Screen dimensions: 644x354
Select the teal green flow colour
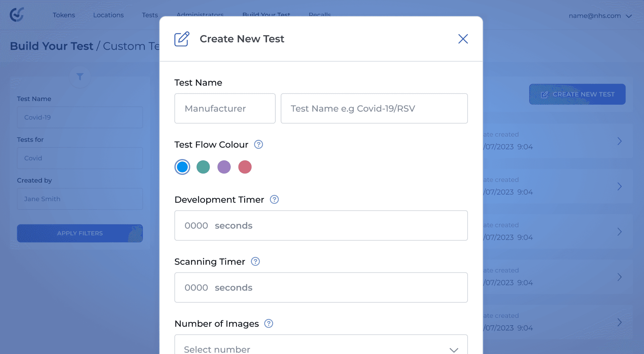point(203,167)
